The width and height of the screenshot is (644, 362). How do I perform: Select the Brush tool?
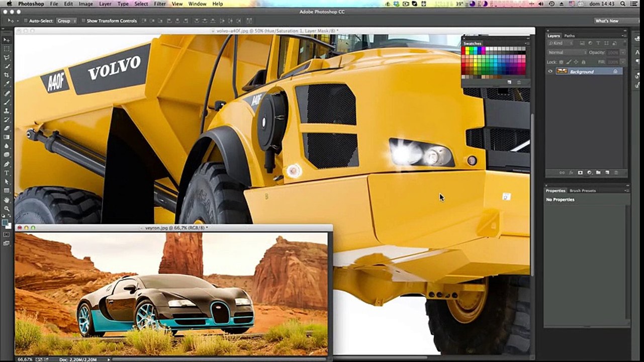tap(7, 103)
